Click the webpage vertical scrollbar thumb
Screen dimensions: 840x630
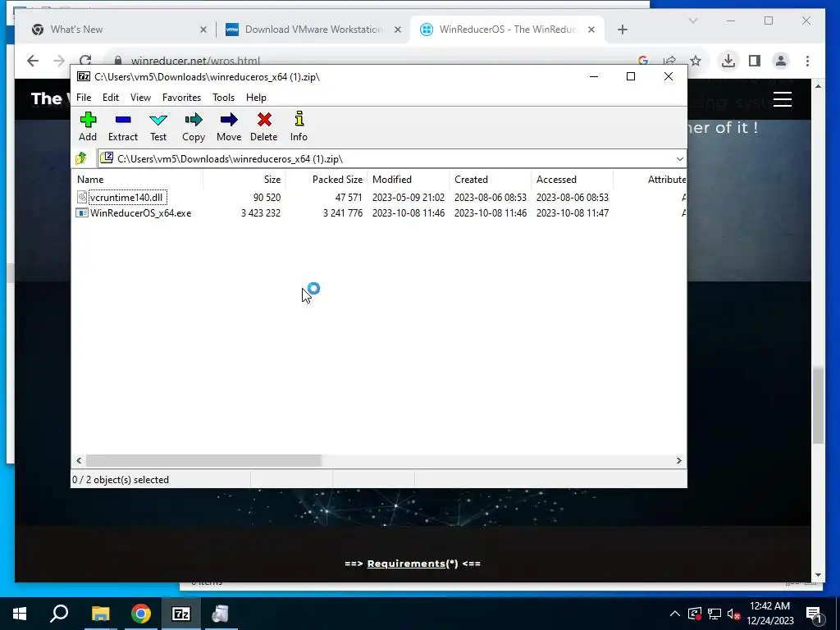pyautogui.click(x=818, y=405)
